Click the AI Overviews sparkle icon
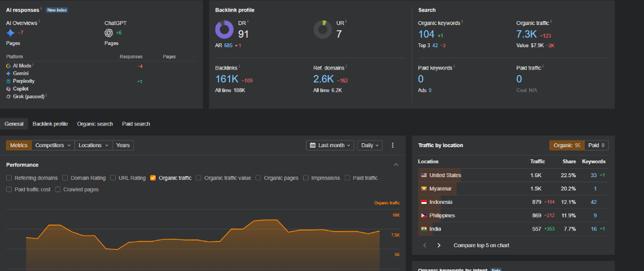644x271 pixels. (x=10, y=33)
